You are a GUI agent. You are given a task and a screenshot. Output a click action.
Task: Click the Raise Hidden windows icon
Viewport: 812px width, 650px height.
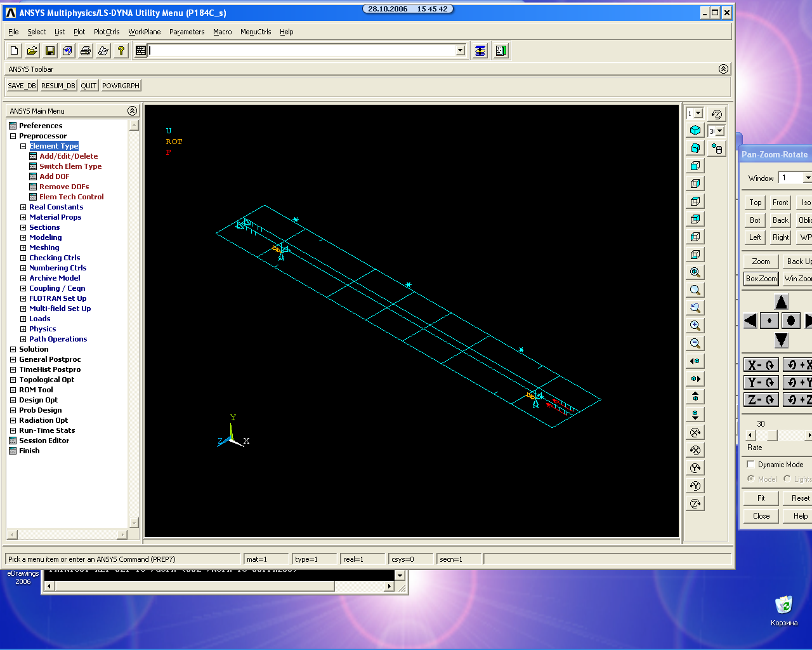pos(480,51)
